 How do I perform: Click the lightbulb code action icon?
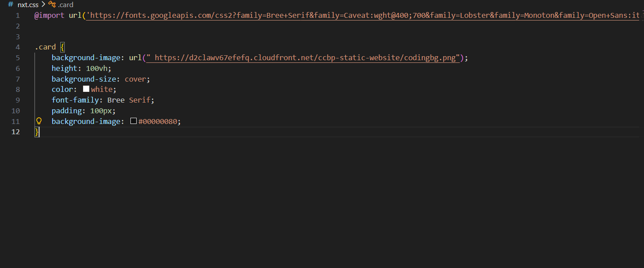point(39,121)
